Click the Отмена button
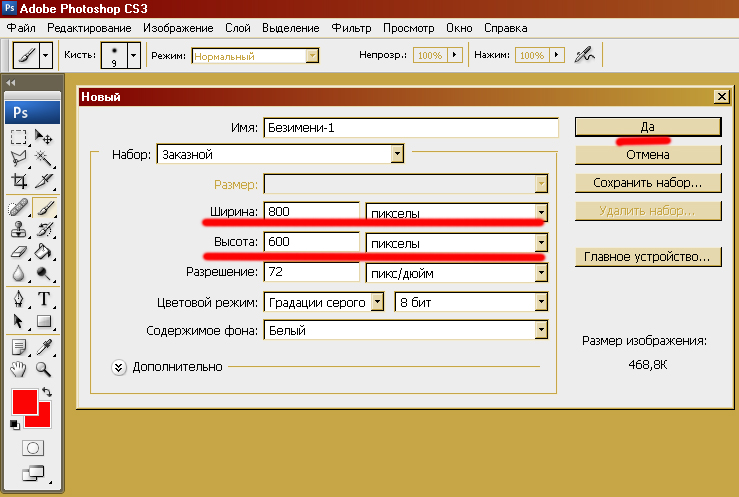Image resolution: width=739 pixels, height=497 pixels. pos(648,155)
